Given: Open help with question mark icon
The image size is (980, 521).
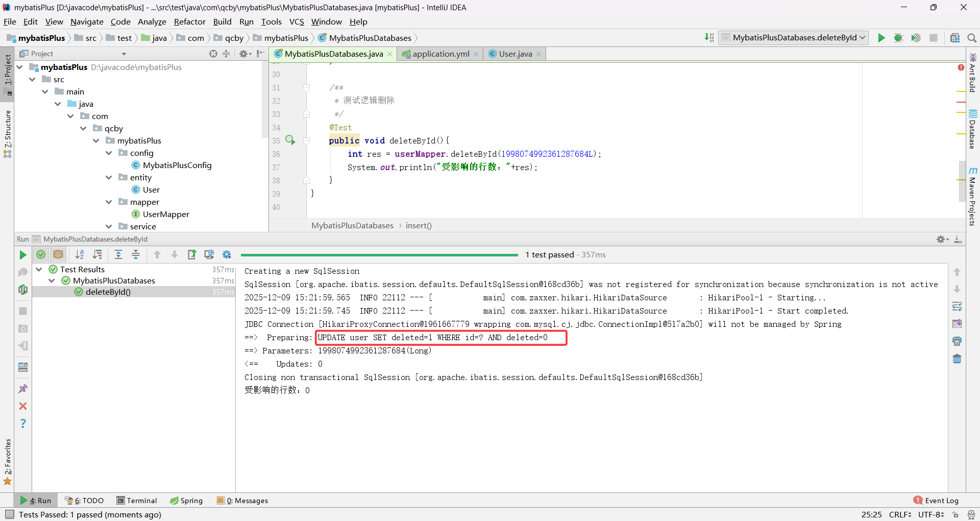Looking at the screenshot, I should (23, 423).
